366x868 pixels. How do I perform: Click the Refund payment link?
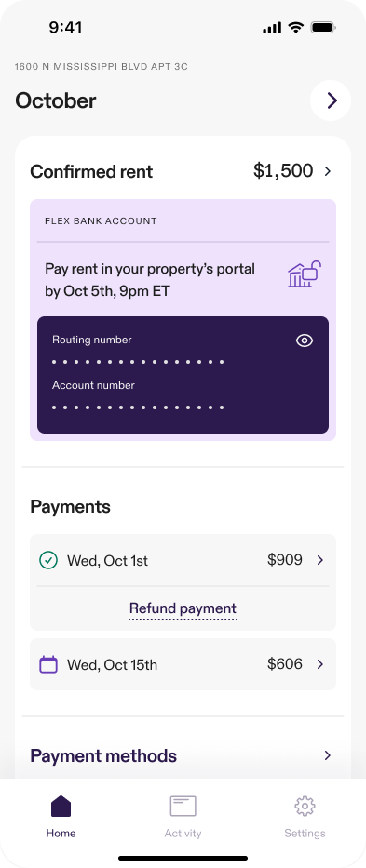point(183,609)
